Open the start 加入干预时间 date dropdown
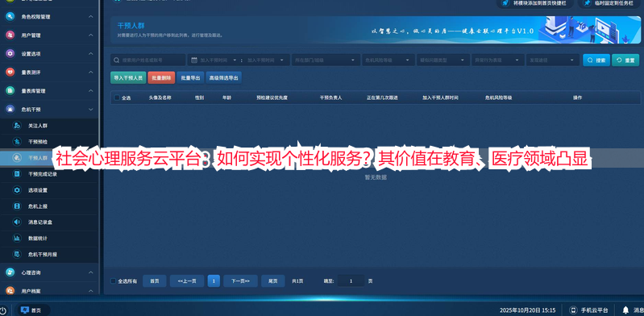Image resolution: width=644 pixels, height=316 pixels. [235, 60]
